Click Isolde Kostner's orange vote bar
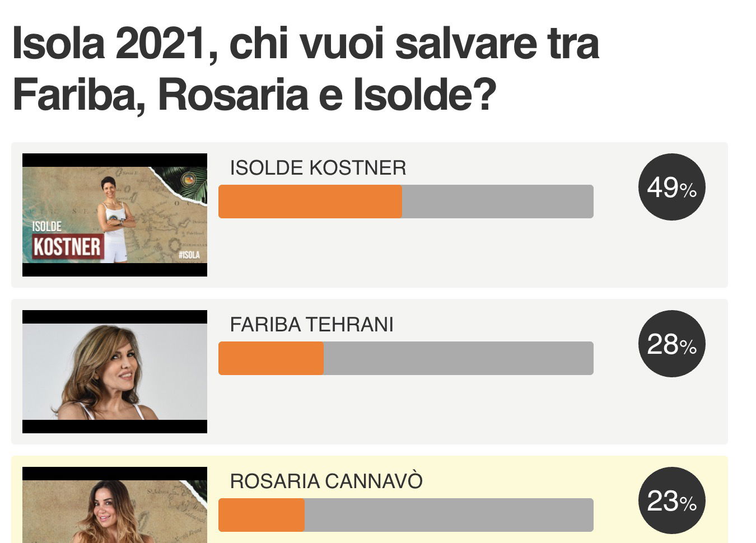 click(x=310, y=202)
